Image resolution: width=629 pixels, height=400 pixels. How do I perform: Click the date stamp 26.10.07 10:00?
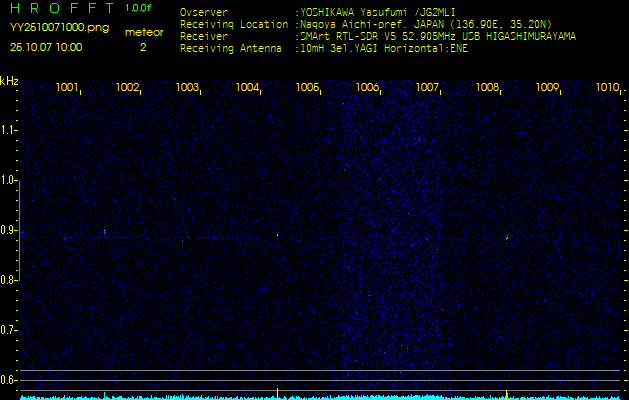click(46, 47)
